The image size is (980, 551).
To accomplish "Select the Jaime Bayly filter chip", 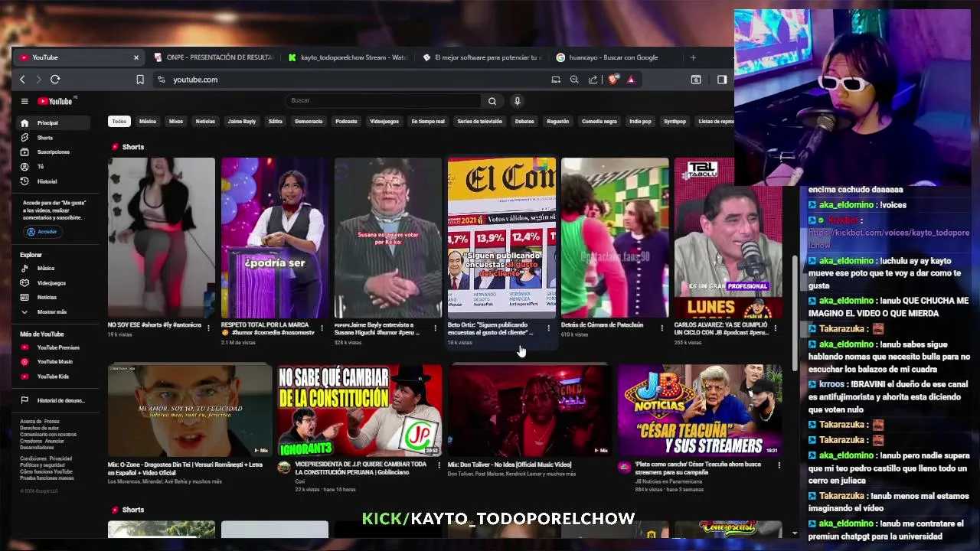I will click(x=242, y=121).
